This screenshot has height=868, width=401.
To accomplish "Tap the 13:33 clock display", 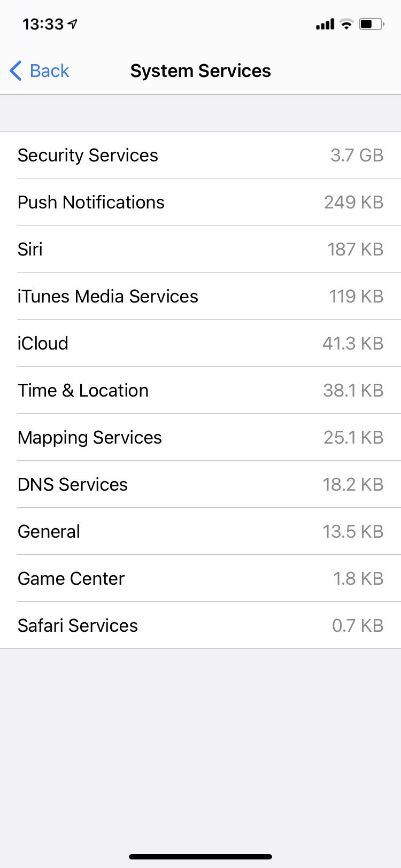I will [43, 24].
